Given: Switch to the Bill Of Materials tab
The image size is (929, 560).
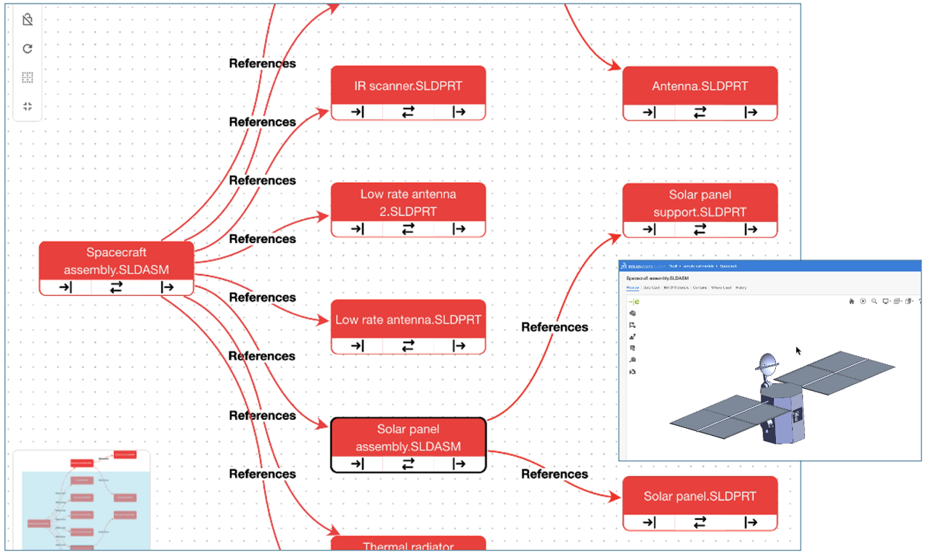Looking at the screenshot, I should click(676, 288).
